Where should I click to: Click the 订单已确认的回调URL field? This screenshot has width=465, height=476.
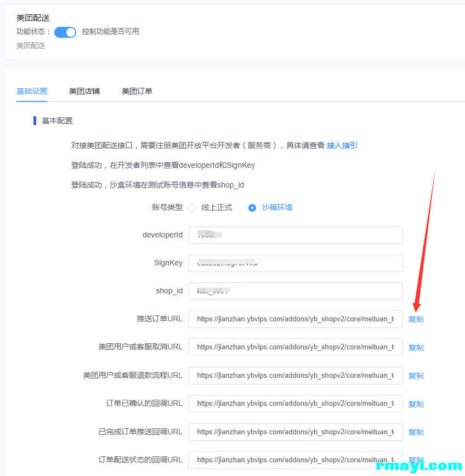(x=296, y=404)
